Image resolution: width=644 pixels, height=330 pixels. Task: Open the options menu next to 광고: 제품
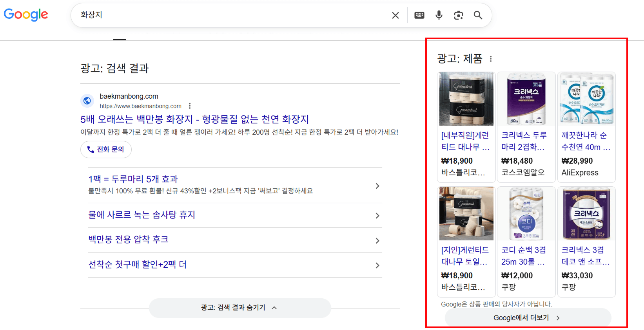pyautogui.click(x=491, y=59)
